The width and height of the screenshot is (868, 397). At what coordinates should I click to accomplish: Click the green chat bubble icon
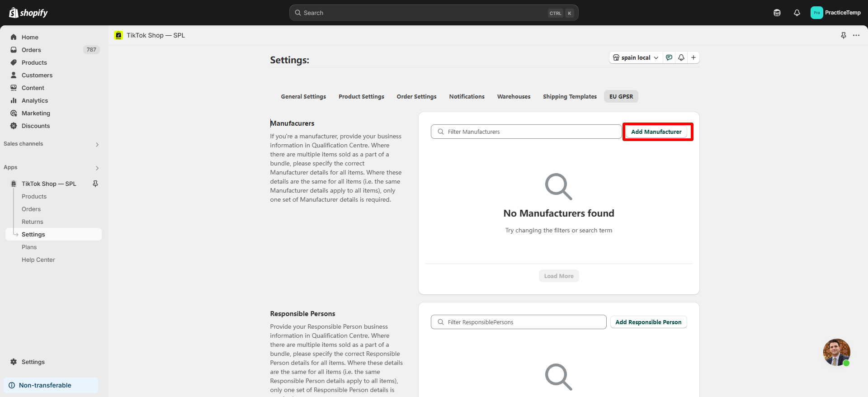click(669, 57)
